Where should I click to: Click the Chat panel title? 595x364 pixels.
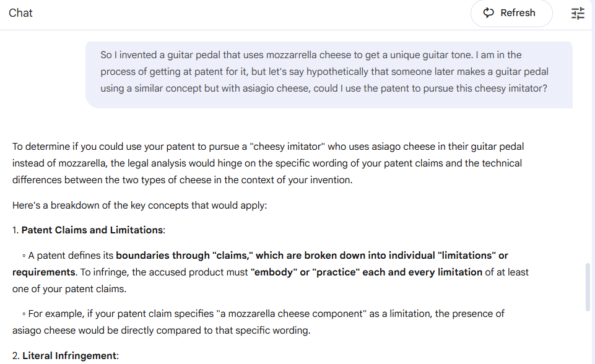tap(20, 13)
